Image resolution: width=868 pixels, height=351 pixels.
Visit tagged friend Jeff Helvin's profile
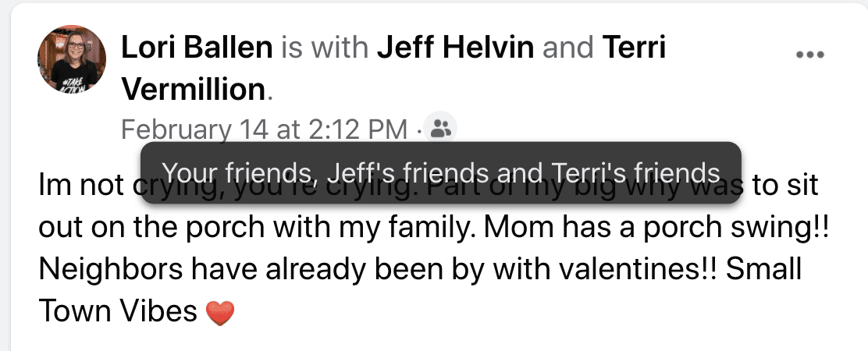(456, 48)
